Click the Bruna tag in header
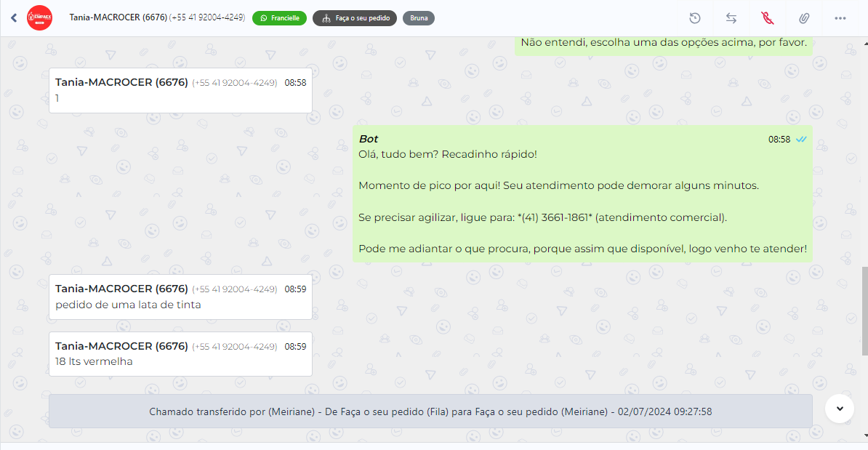Screen dimensions: 868x450 (x=419, y=18)
